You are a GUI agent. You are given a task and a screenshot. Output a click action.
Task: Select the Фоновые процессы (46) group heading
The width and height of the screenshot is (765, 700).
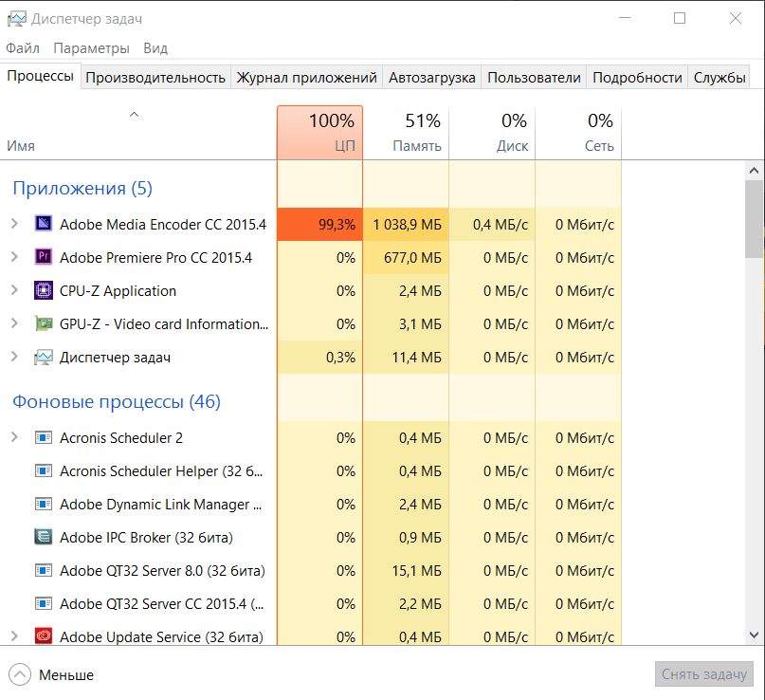pyautogui.click(x=117, y=402)
